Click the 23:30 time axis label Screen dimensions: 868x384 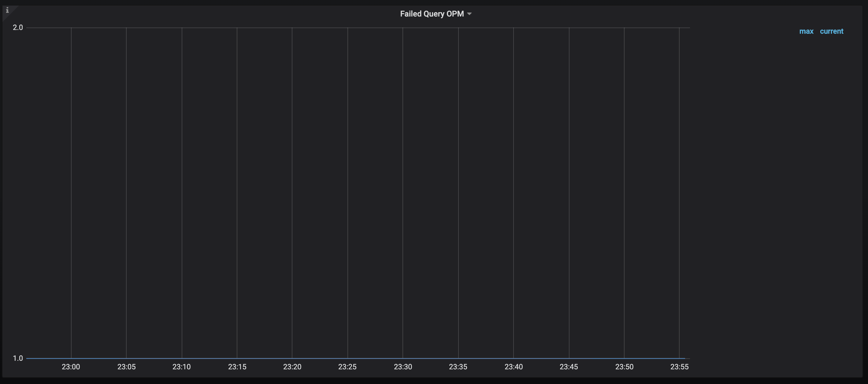click(403, 367)
